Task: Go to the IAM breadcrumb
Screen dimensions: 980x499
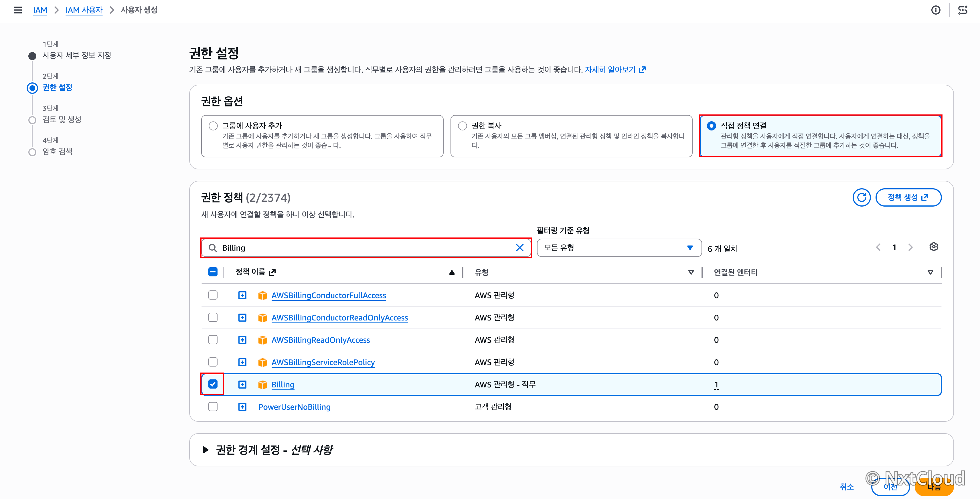Action: (40, 10)
